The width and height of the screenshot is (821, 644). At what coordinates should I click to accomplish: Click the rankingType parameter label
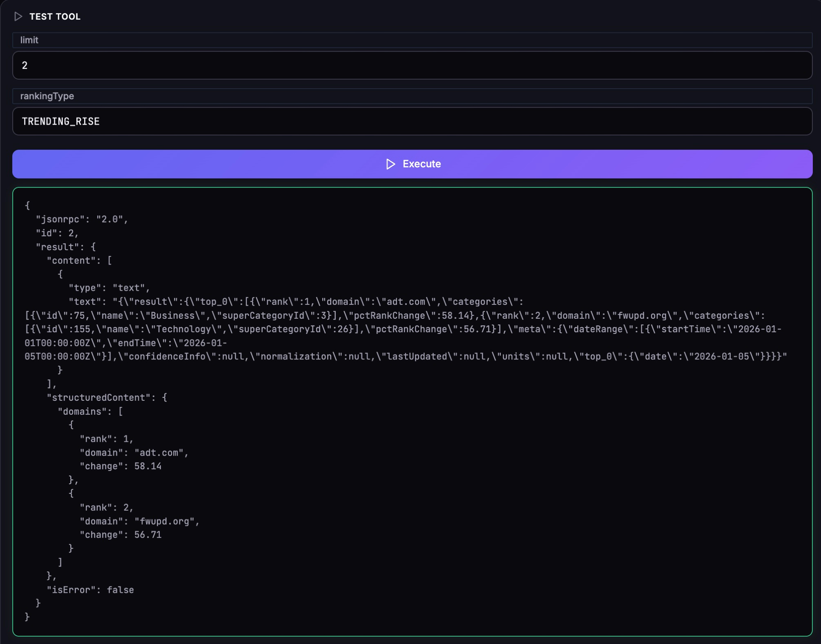[47, 96]
